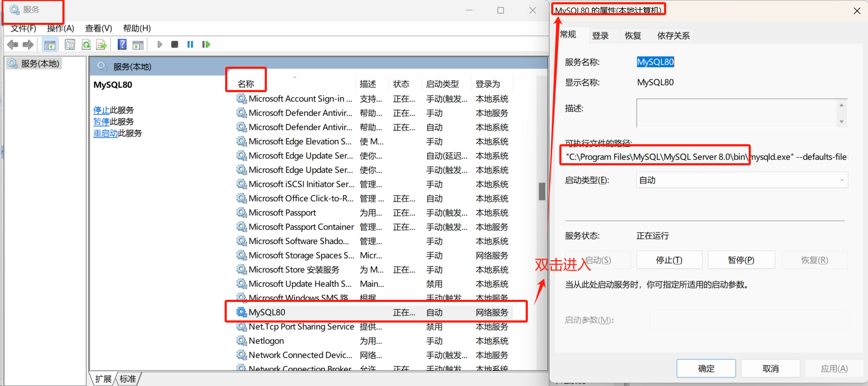Image resolution: width=868 pixels, height=386 pixels.
Task: Open the 启动类型 dropdown set to 自动
Action: [742, 180]
